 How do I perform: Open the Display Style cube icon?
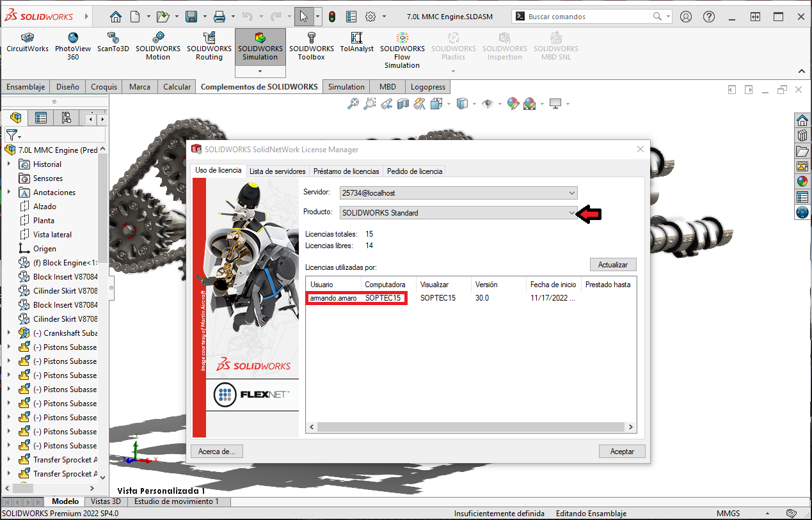pyautogui.click(x=463, y=103)
